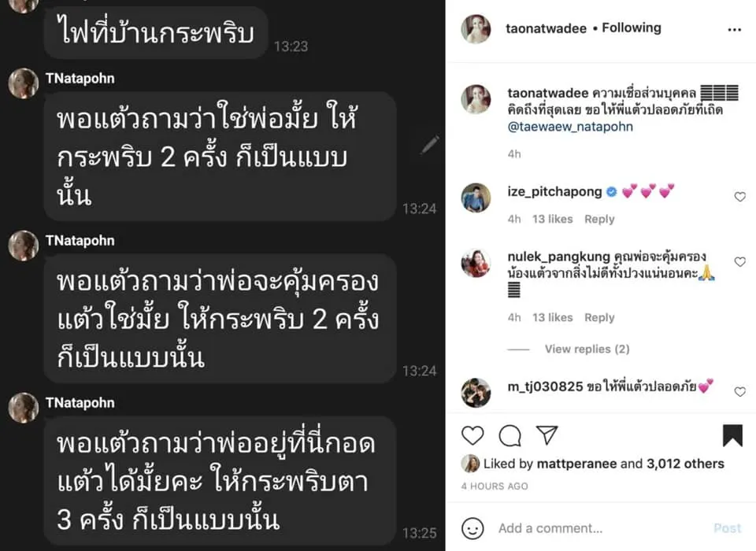This screenshot has width=756, height=551.
Task: Open emoji picker smiley icon
Action: (x=472, y=528)
